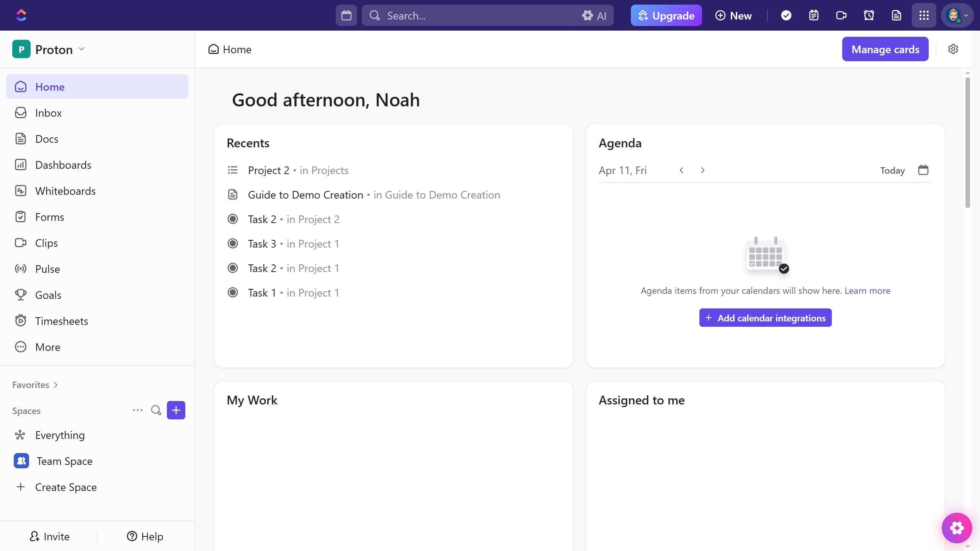Go to Dashboards in sidebar
The width and height of the screenshot is (980, 551).
pos(63,165)
